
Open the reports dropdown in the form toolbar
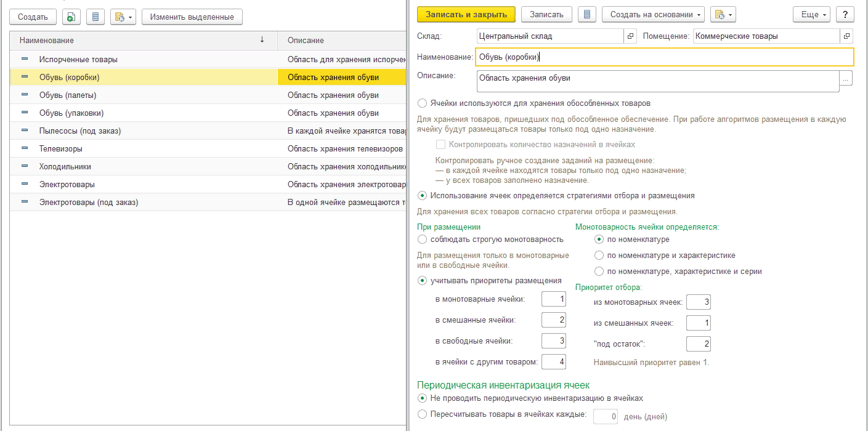[723, 15]
